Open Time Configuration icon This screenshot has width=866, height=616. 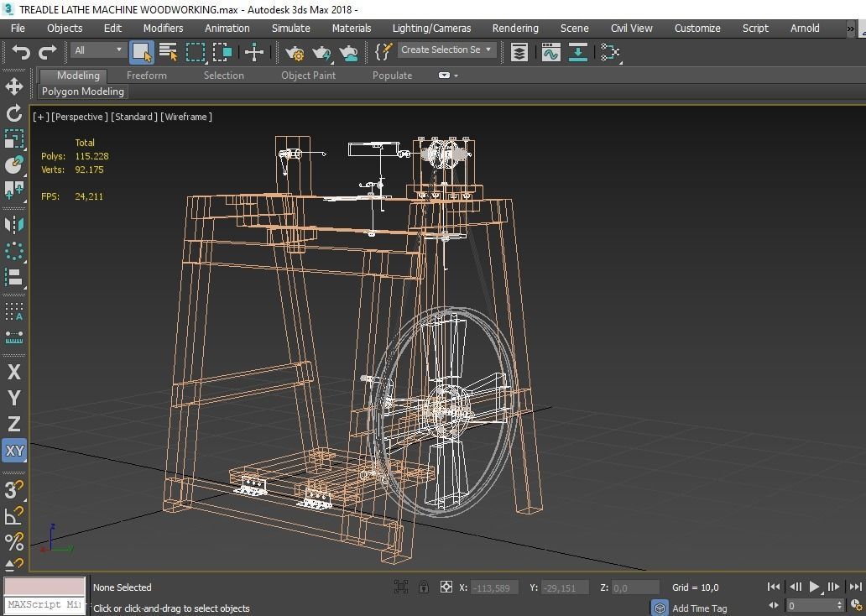(857, 606)
